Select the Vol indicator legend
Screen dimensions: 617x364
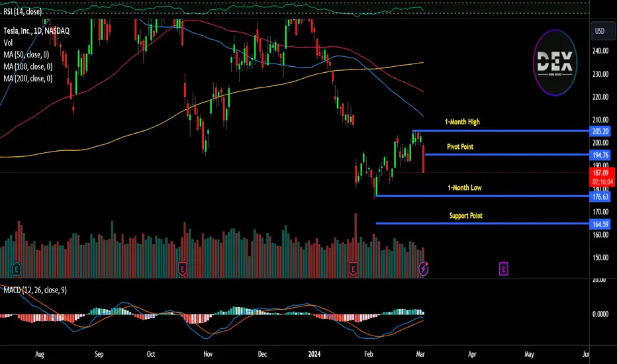(x=8, y=42)
